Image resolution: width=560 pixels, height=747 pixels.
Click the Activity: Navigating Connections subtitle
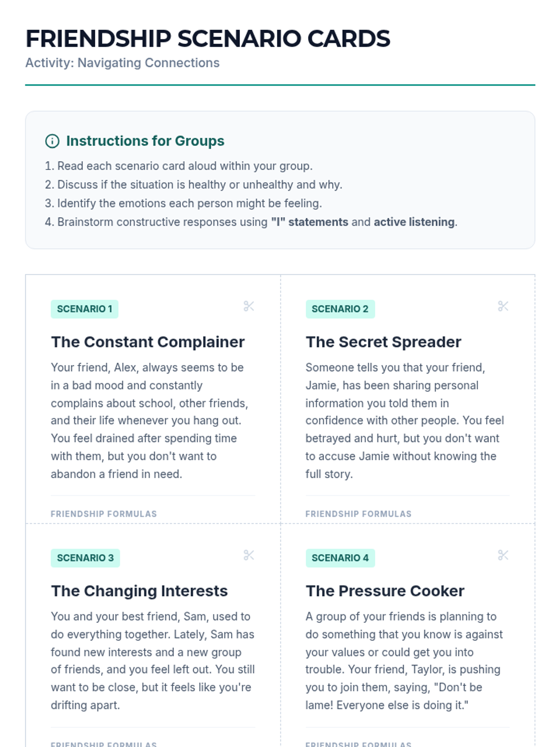(x=122, y=63)
